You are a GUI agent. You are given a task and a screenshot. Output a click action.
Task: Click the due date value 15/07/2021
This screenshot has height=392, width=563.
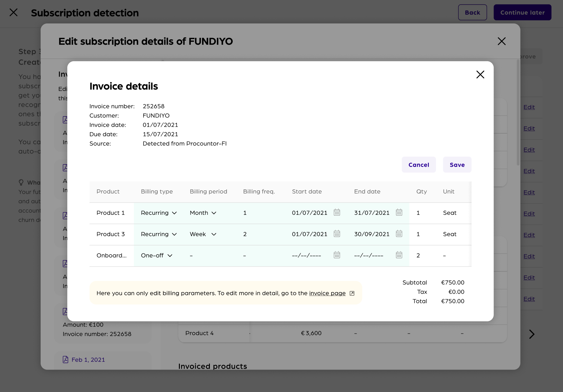pos(160,134)
